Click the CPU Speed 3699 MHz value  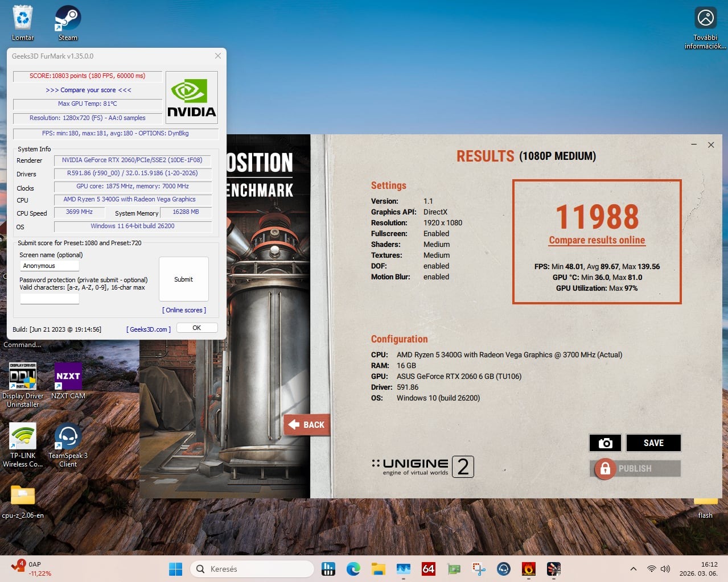click(79, 212)
